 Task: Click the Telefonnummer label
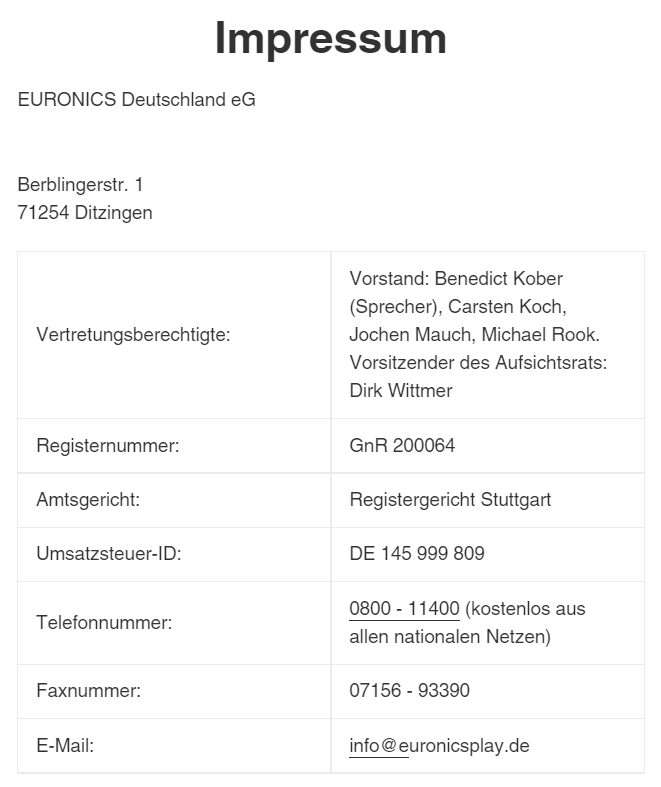point(104,623)
